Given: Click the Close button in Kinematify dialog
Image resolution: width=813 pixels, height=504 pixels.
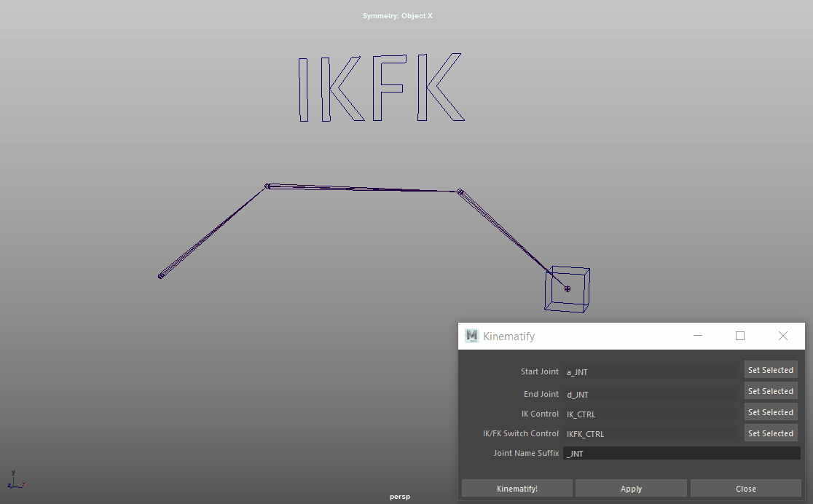Looking at the screenshot, I should [745, 489].
